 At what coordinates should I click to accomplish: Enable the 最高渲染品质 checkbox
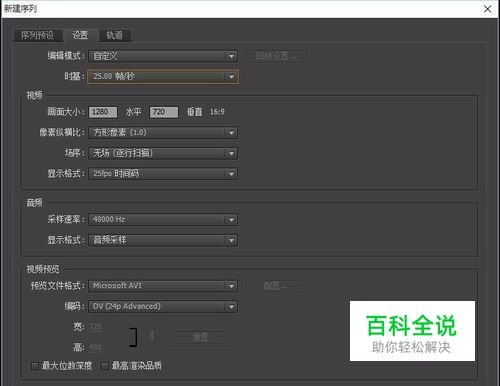pos(104,366)
